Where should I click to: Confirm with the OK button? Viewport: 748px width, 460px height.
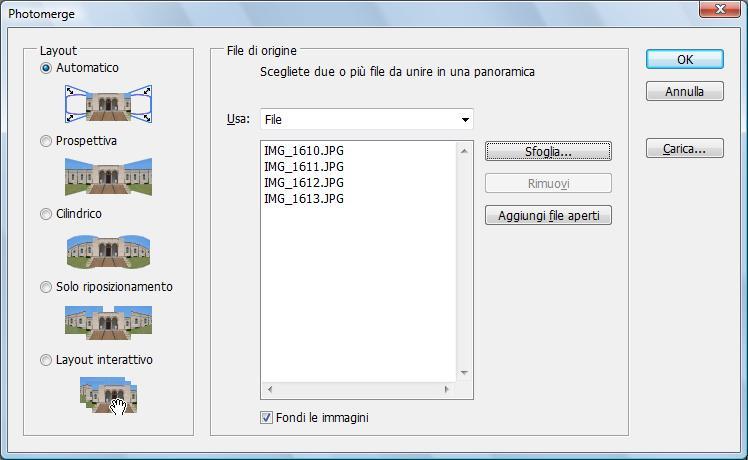[x=685, y=60]
